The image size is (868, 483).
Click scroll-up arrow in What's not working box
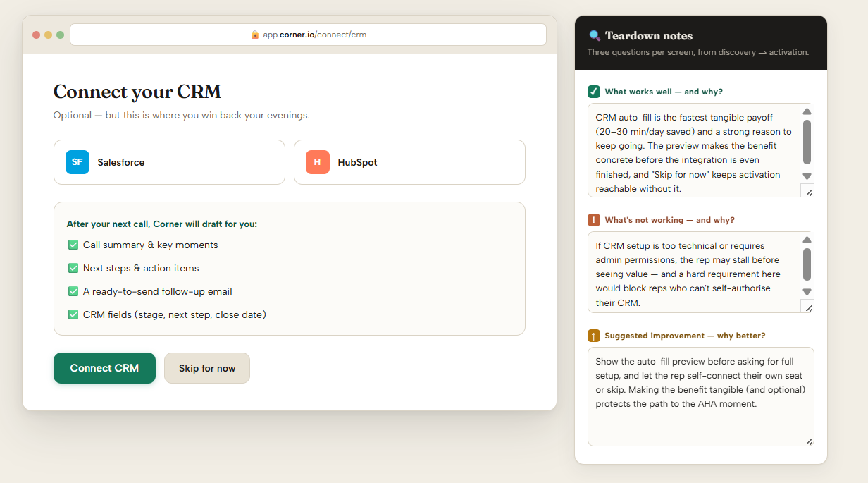(807, 240)
